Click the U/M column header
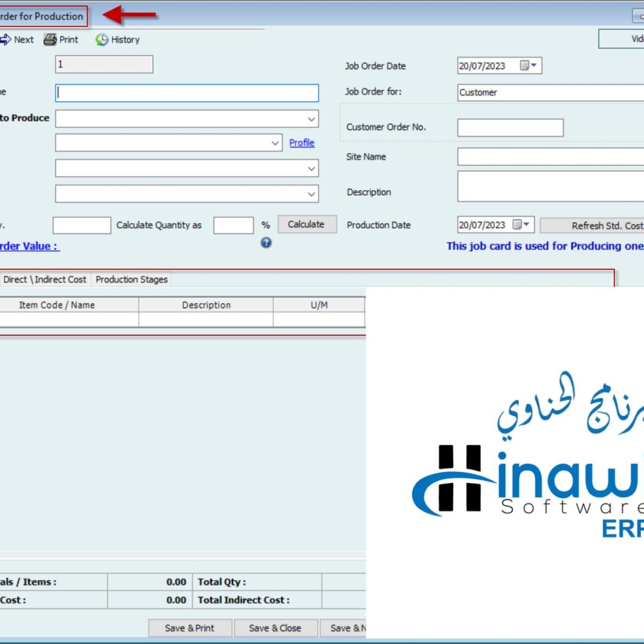This screenshot has width=644, height=644. [319, 305]
